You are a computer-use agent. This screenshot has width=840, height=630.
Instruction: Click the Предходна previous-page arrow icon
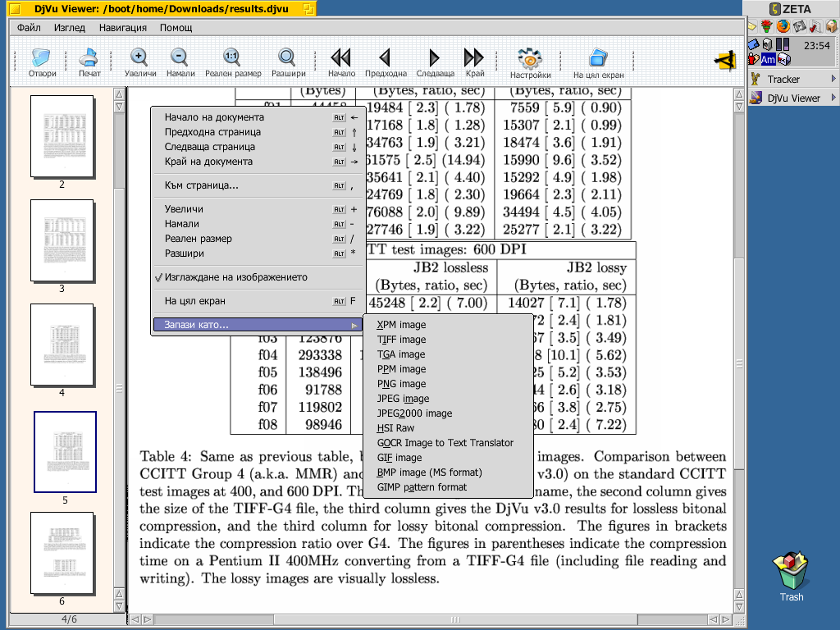point(385,57)
